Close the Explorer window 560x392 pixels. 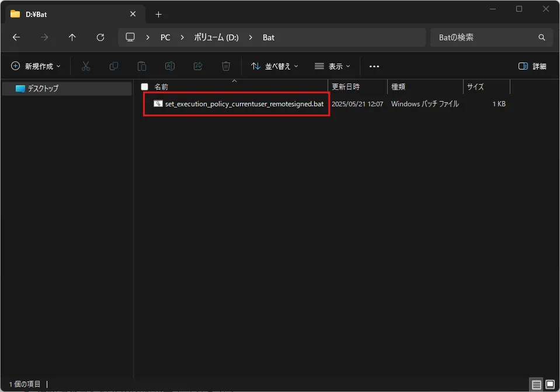point(546,9)
